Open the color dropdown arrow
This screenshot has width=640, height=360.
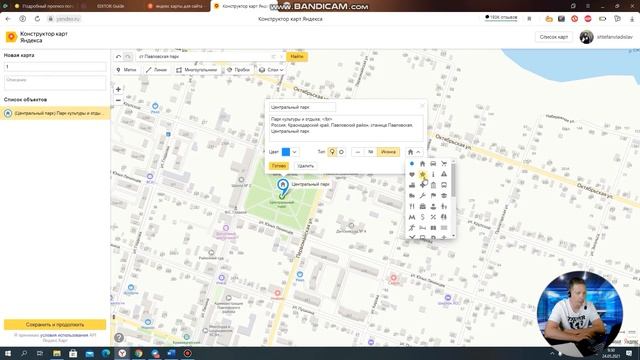[294, 152]
